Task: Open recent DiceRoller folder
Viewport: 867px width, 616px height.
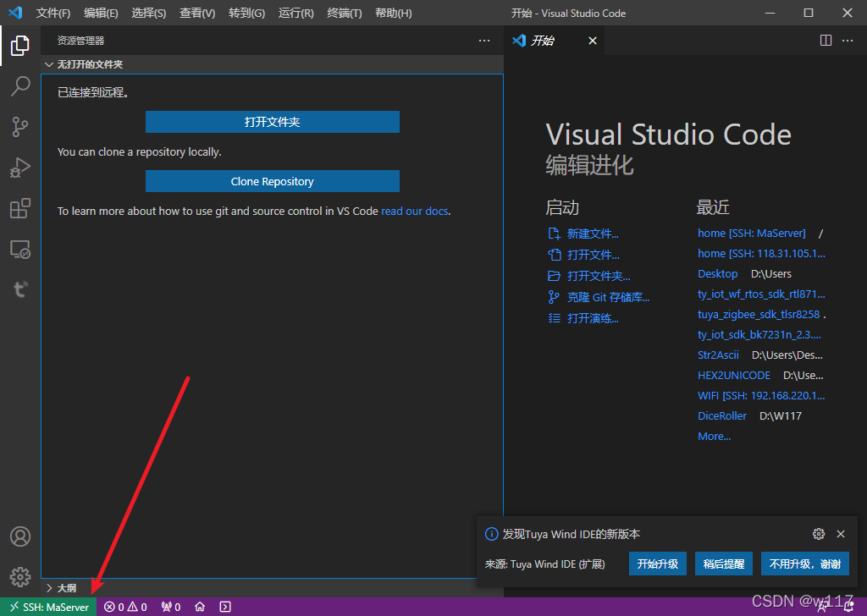Action: [x=722, y=416]
